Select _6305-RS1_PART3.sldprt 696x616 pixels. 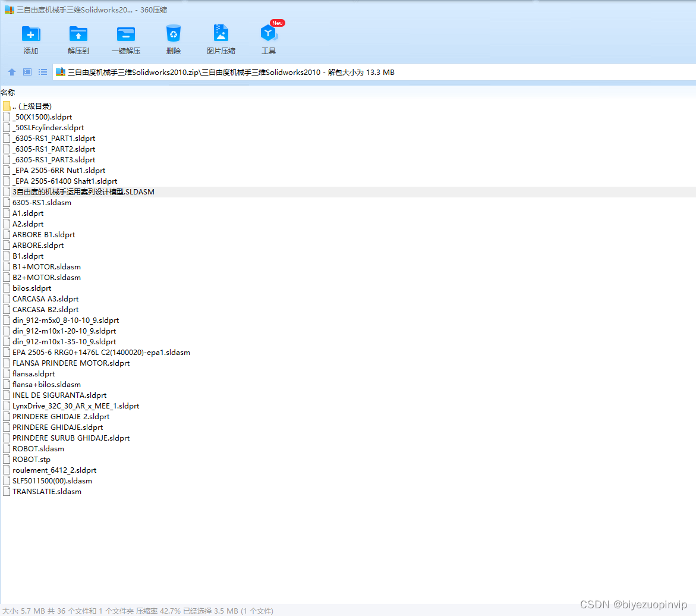click(x=53, y=160)
